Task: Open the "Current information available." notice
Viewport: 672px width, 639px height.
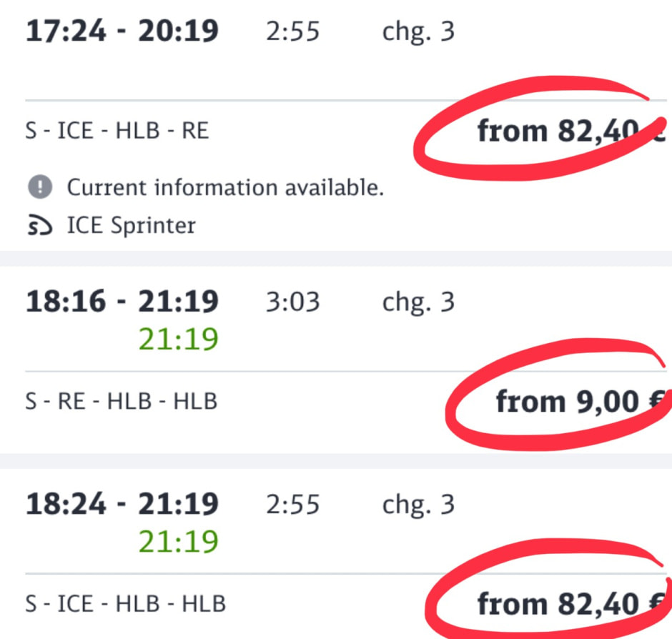Action: (x=225, y=188)
